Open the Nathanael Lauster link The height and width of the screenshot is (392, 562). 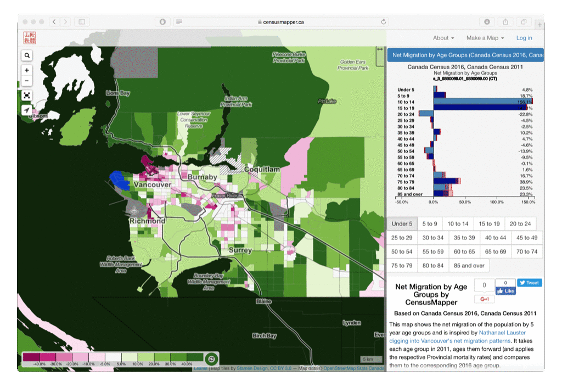click(x=502, y=333)
